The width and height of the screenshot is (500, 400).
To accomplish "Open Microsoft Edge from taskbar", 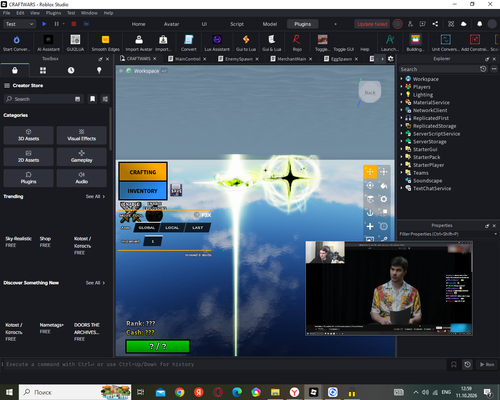I will 237,392.
